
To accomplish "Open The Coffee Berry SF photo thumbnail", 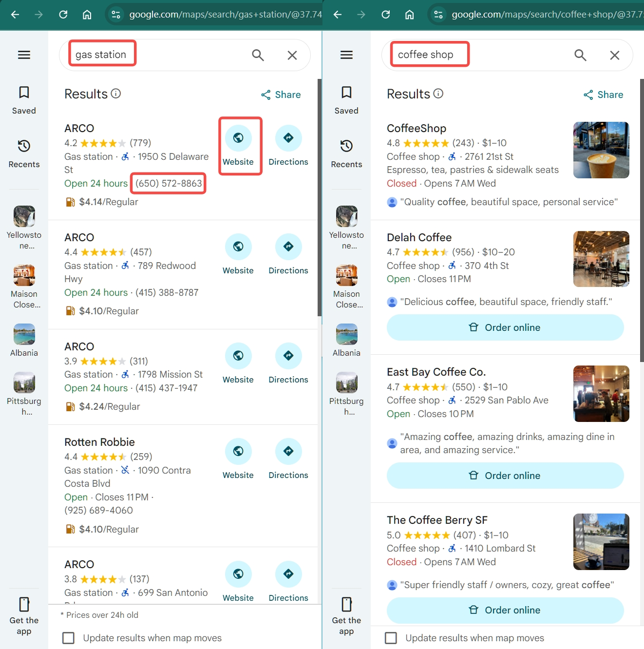I will point(601,542).
